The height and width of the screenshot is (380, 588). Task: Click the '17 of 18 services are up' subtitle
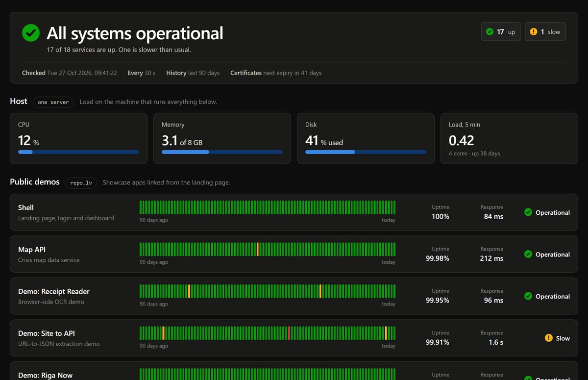click(x=119, y=50)
